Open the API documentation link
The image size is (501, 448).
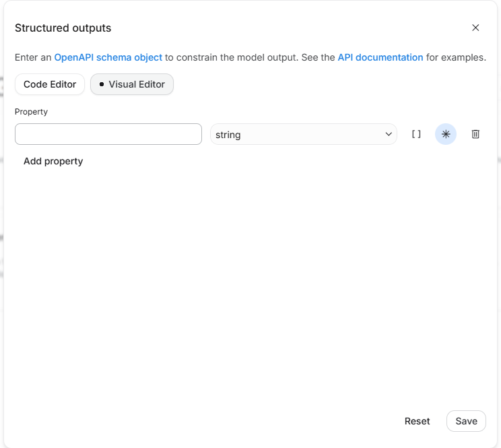tap(380, 57)
